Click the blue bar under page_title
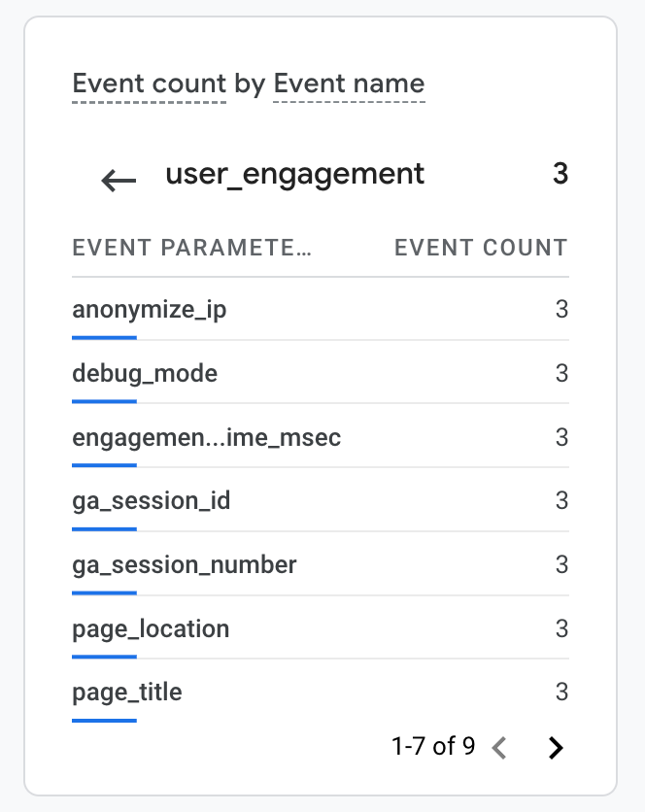Viewport: 645px width, 812px height. [104, 720]
